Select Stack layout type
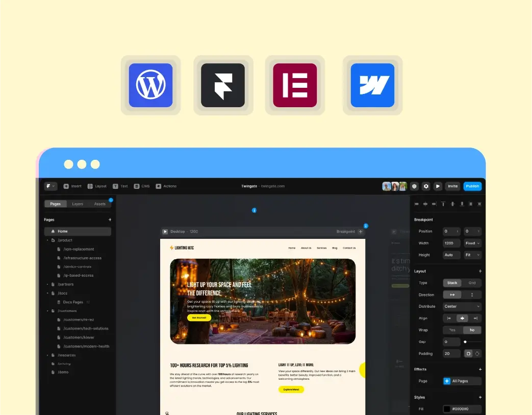The width and height of the screenshot is (532, 415). click(x=452, y=283)
